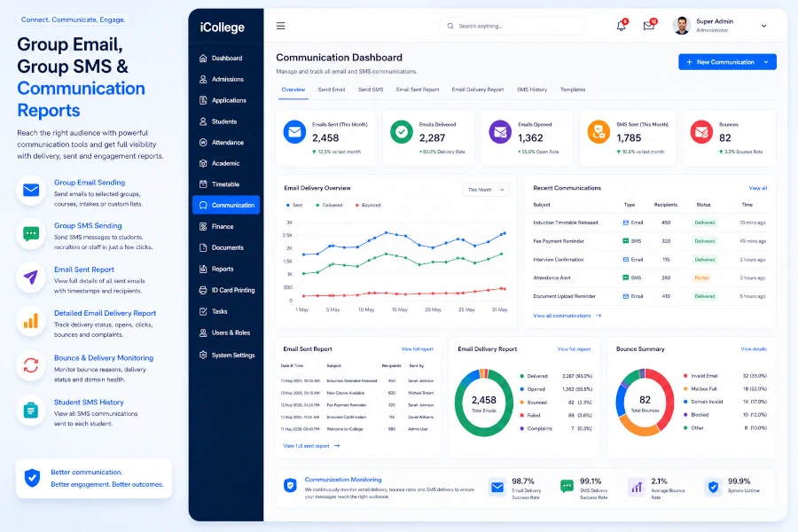Screen dimensions: 798x532
Task: Click the Complaints legend purple dot
Action: (521, 428)
